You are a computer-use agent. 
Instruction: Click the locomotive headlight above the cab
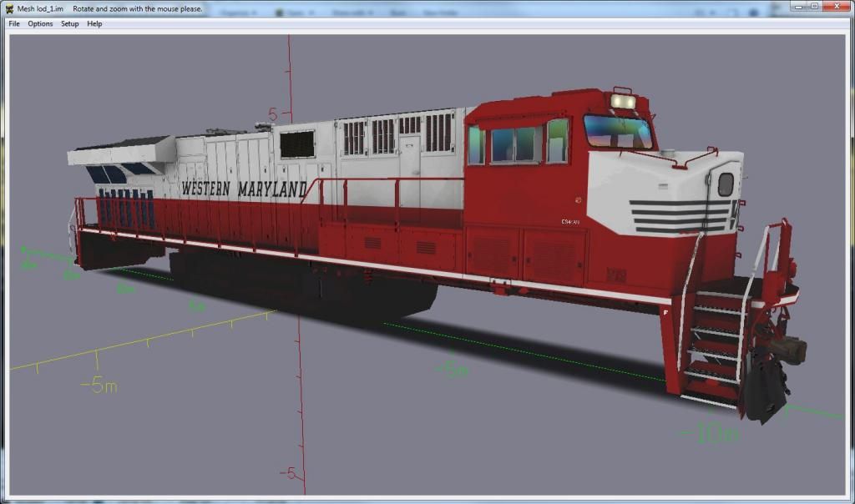[623, 101]
